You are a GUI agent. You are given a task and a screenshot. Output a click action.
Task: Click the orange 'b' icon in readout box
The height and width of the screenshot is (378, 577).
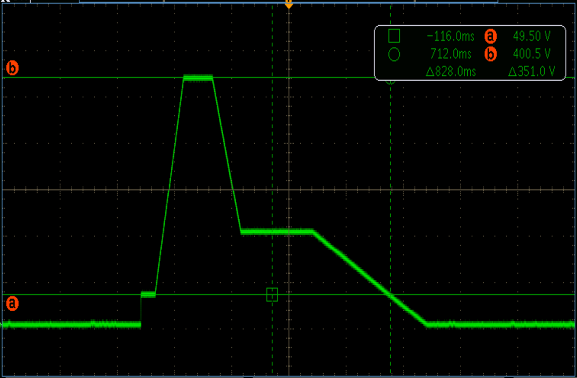coord(490,54)
